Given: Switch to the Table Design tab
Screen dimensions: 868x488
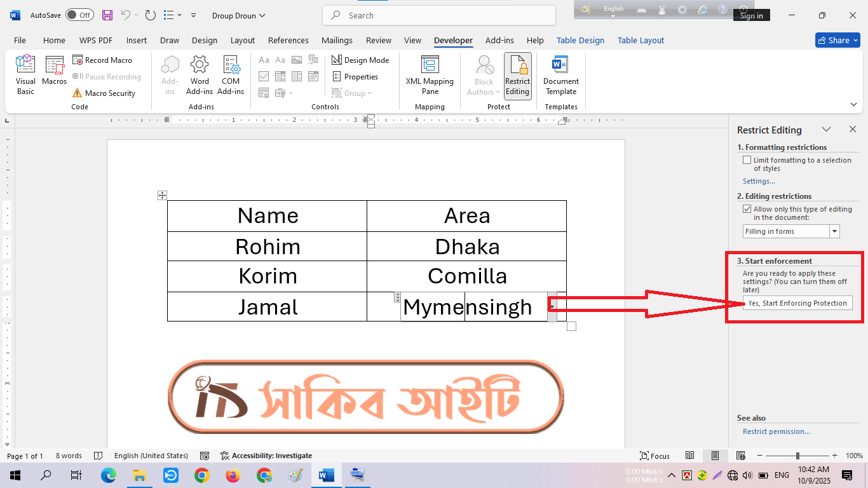Looking at the screenshot, I should 580,40.
